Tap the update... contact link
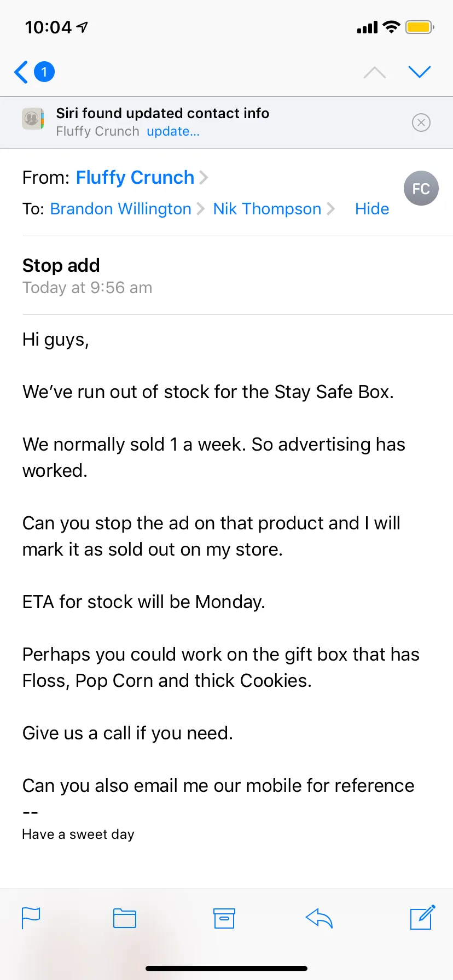 (x=173, y=131)
